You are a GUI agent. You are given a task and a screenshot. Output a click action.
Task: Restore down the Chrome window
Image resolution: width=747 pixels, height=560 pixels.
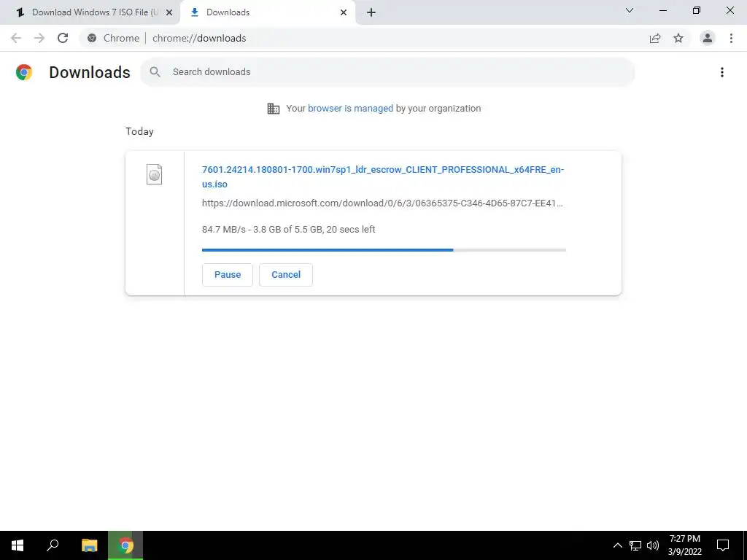click(697, 10)
